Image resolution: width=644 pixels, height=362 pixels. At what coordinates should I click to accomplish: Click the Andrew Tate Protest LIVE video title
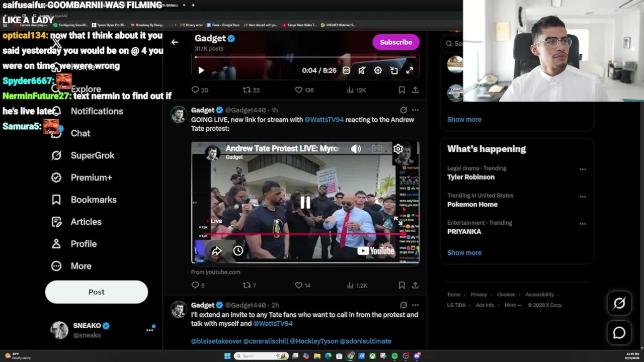282,148
